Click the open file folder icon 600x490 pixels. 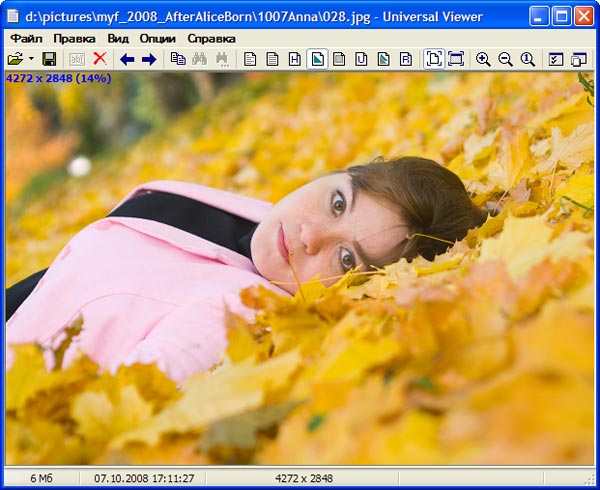15,59
